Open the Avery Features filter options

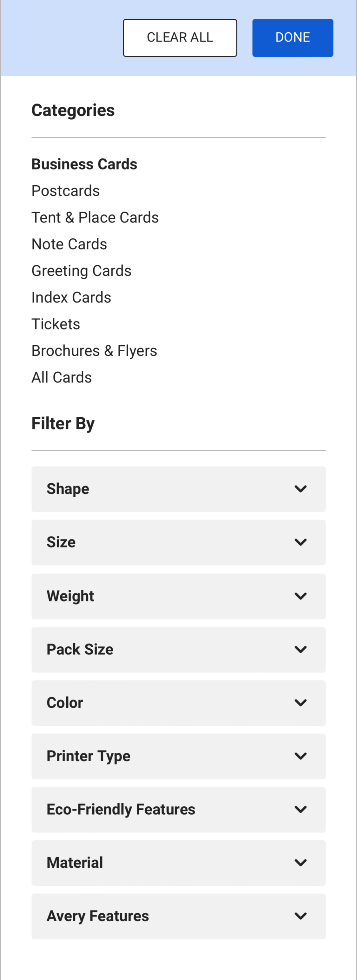pos(178,916)
